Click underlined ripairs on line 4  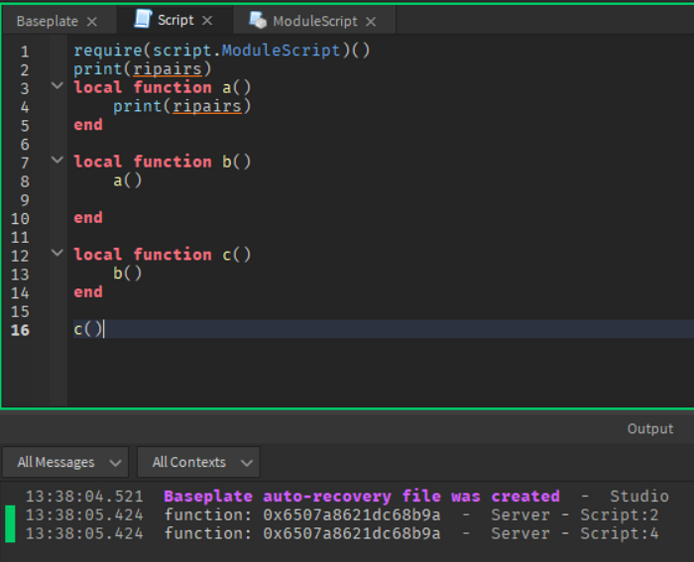point(207,106)
